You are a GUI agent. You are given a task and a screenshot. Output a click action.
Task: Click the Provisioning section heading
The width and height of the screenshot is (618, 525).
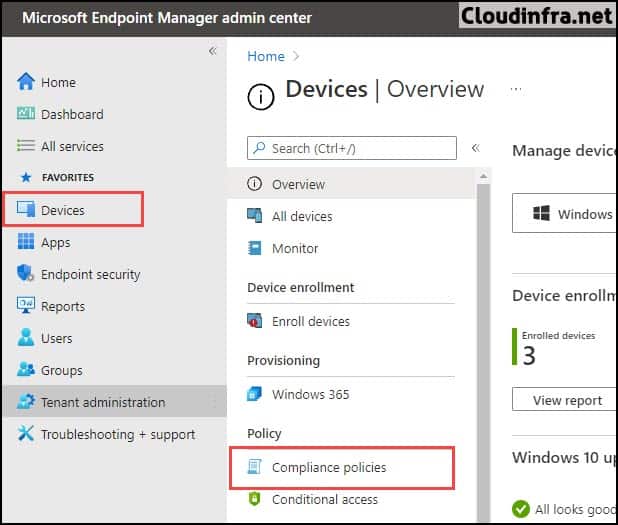(x=283, y=360)
